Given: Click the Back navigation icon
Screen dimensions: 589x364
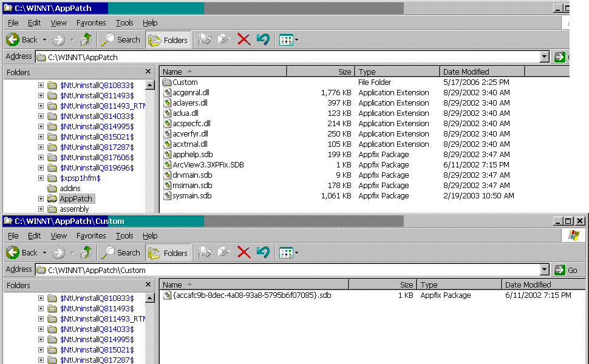Looking at the screenshot, I should (x=13, y=39).
